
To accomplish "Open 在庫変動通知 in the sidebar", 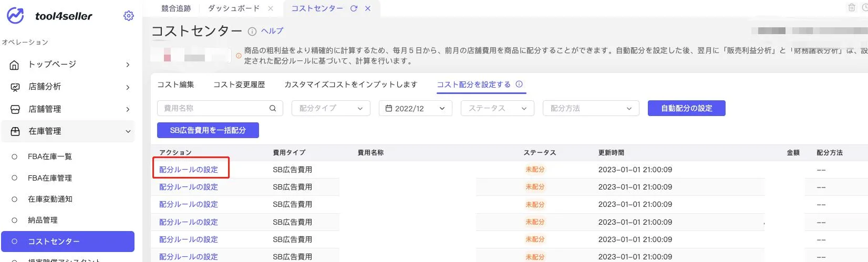I will coord(50,199).
